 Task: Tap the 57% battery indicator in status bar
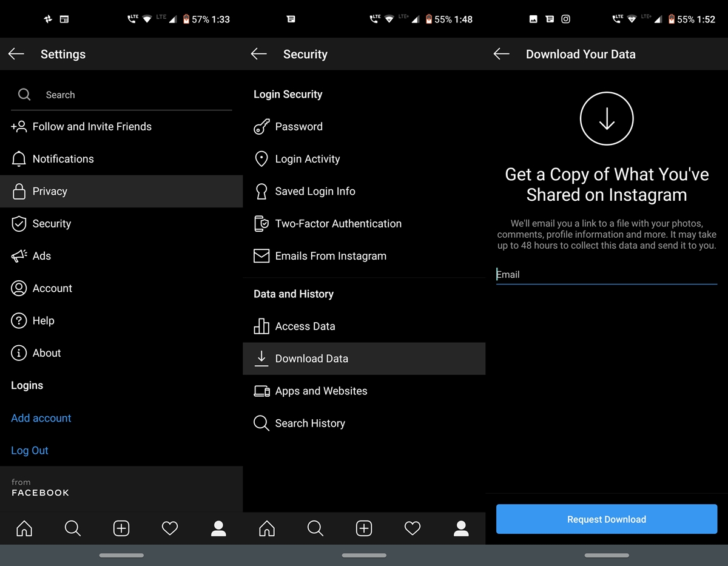click(196, 19)
